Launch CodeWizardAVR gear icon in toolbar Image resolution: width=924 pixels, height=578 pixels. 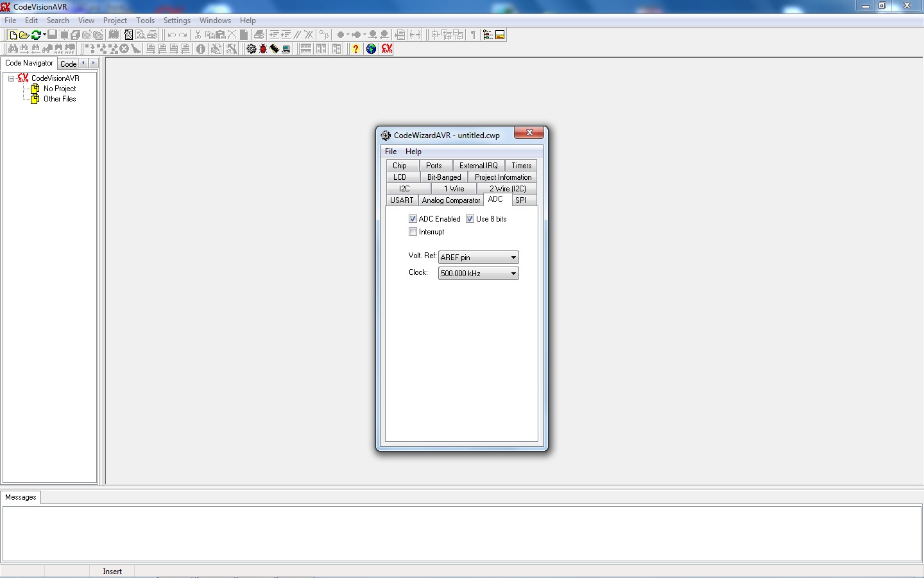coord(252,49)
